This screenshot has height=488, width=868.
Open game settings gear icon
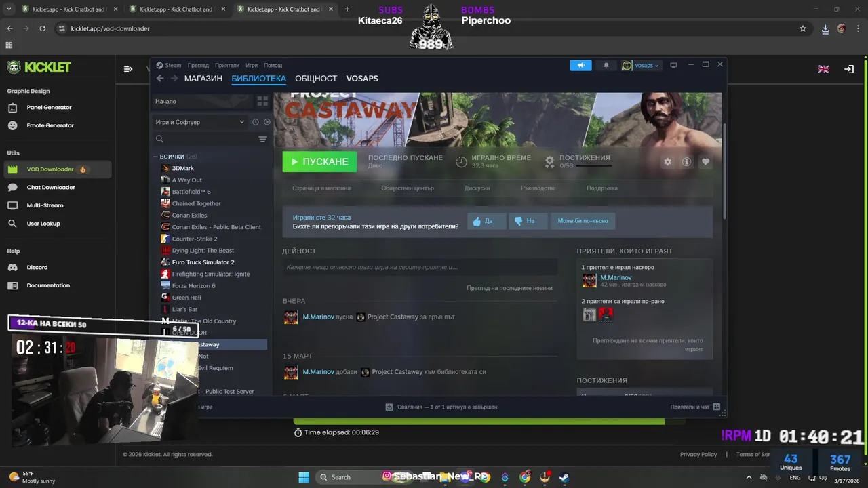(x=668, y=162)
